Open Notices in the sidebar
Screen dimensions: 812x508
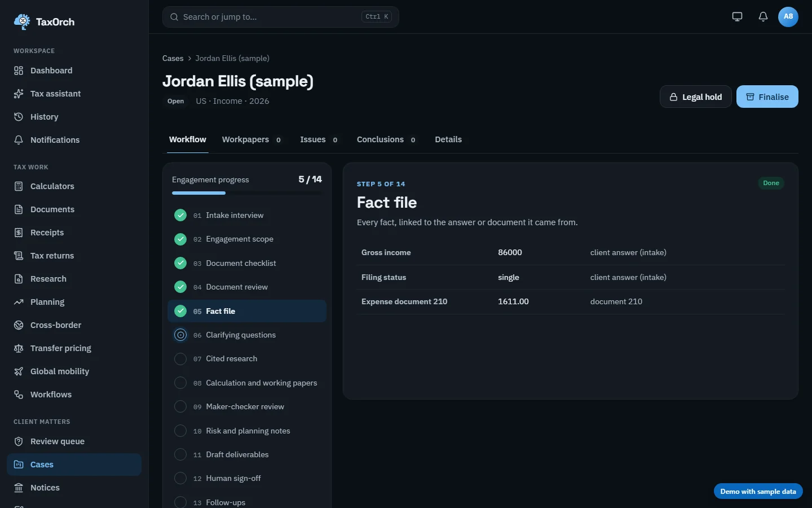coord(74,488)
